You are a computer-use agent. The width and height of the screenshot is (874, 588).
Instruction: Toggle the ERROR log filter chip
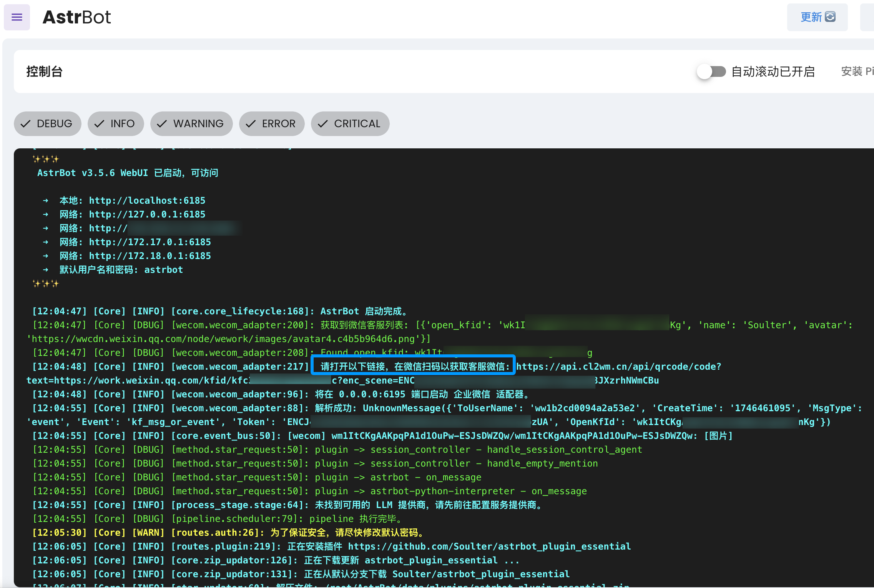point(278,124)
